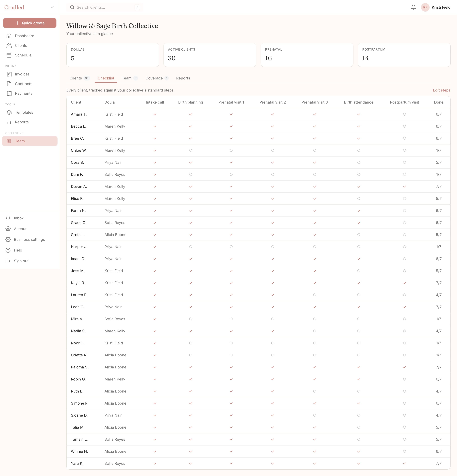Click client name Kayla R.
This screenshot has height=476, width=457.
78,283
